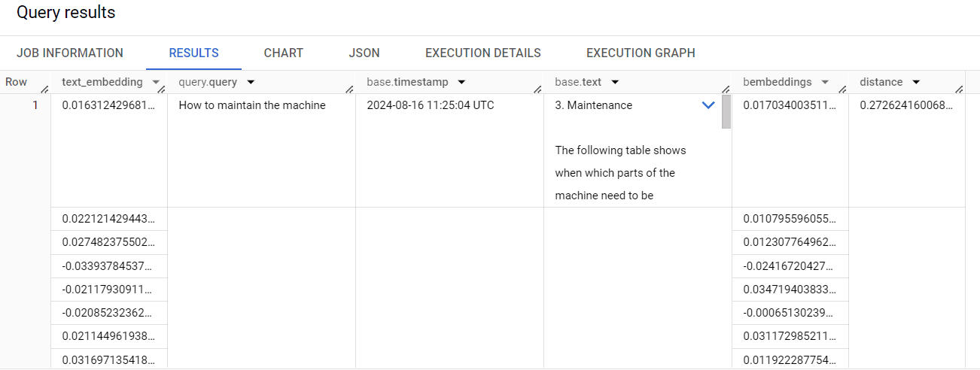
Task: Open base.text column dropdown arrow
Action: click(615, 82)
